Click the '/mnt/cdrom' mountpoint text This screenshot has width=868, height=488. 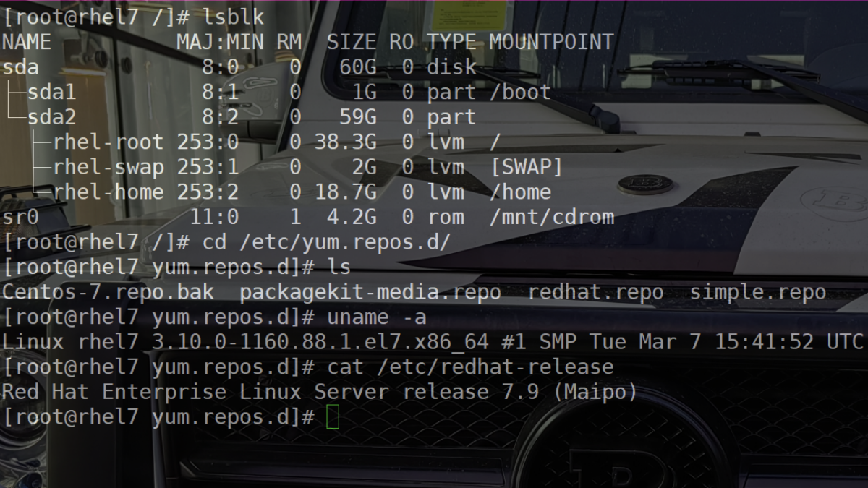tap(551, 217)
